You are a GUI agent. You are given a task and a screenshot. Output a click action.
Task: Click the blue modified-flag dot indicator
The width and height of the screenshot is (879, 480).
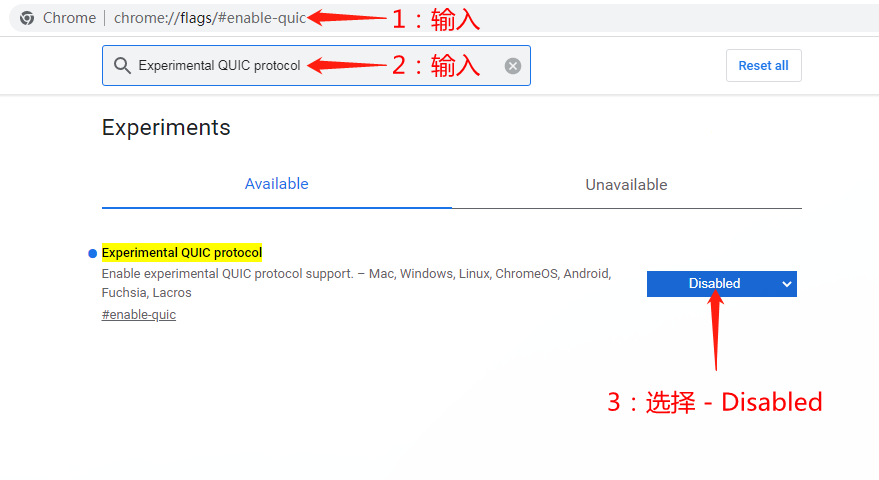[x=92, y=253]
